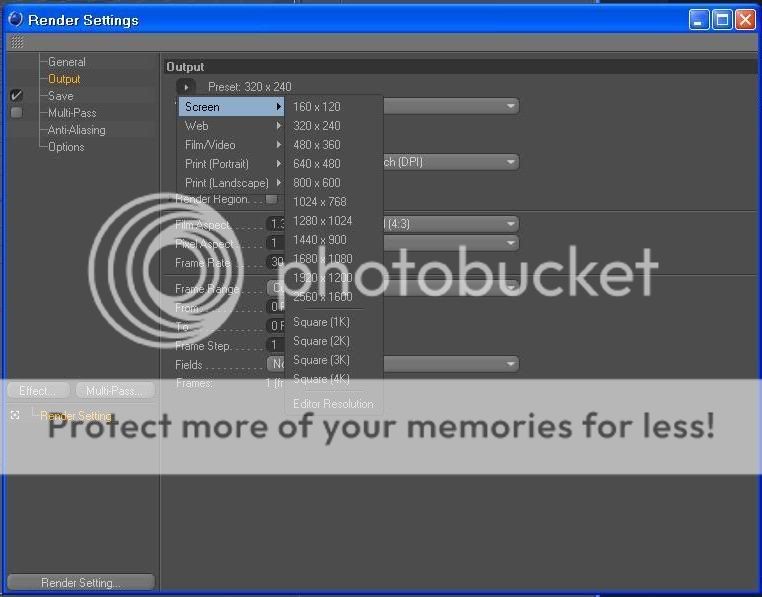Toggle the Save checkbox
This screenshot has height=597, width=762.
(x=16, y=95)
